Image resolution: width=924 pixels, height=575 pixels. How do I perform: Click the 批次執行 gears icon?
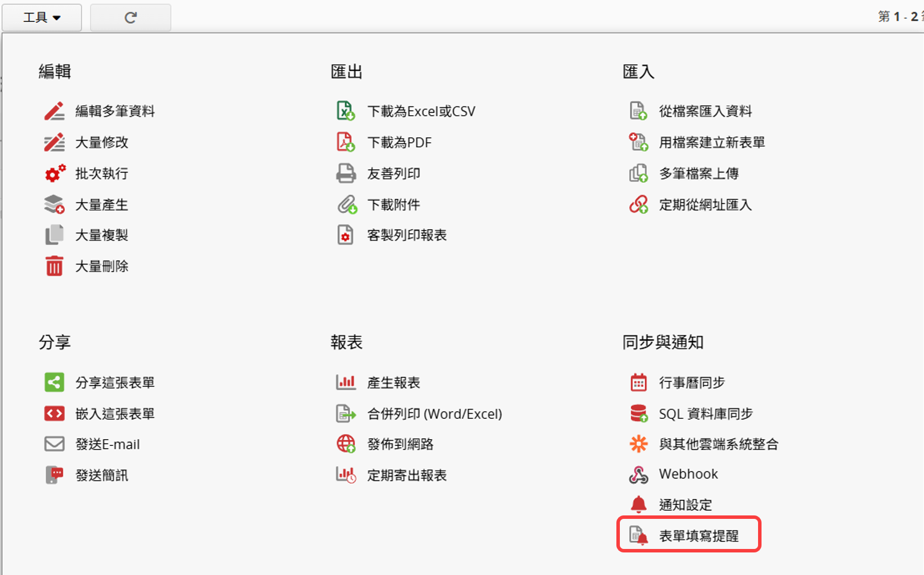(55, 173)
